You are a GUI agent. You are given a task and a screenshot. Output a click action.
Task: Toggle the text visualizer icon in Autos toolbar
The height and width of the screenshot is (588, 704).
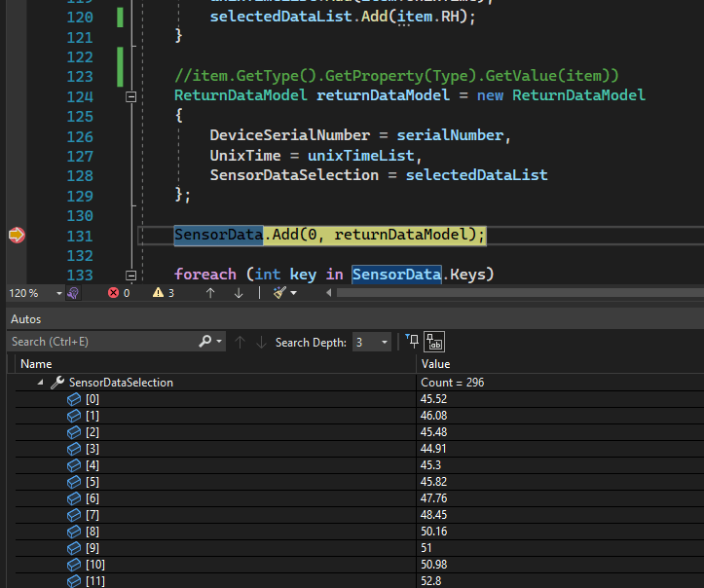pos(433,342)
